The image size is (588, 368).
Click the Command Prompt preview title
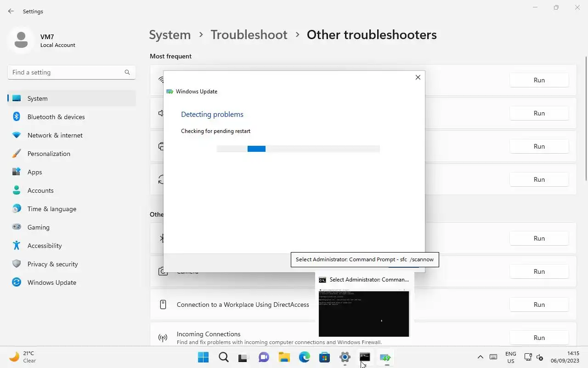(369, 280)
